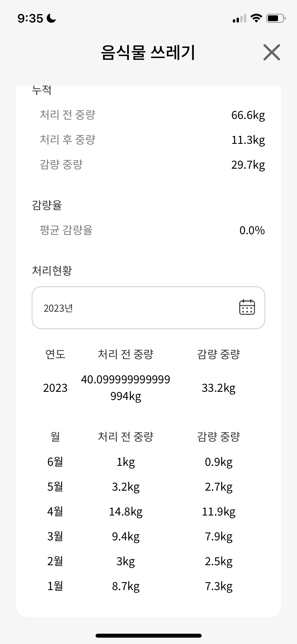Tap the home indicator bar

point(148,636)
